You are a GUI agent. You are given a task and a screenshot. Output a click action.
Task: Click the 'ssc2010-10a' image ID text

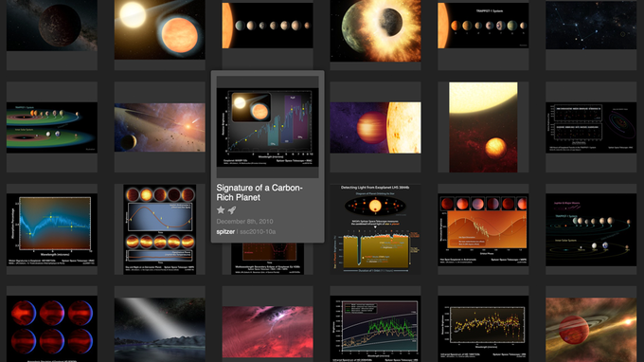click(x=258, y=232)
